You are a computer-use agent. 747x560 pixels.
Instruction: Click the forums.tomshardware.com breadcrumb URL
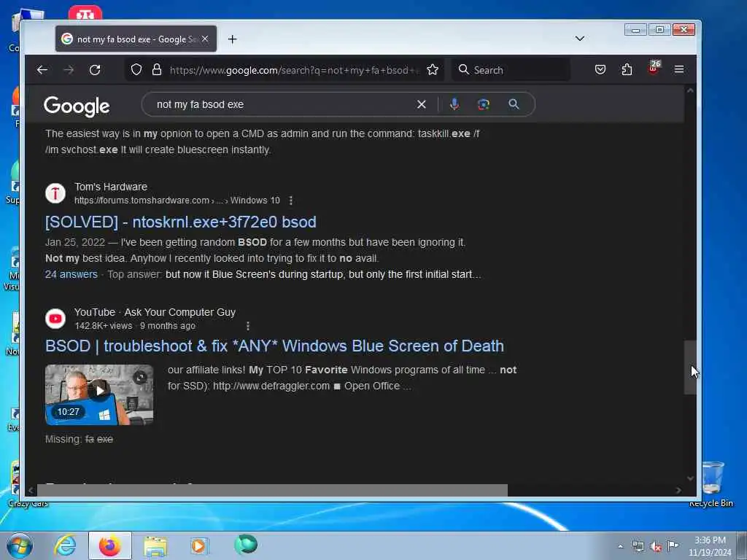tap(177, 201)
